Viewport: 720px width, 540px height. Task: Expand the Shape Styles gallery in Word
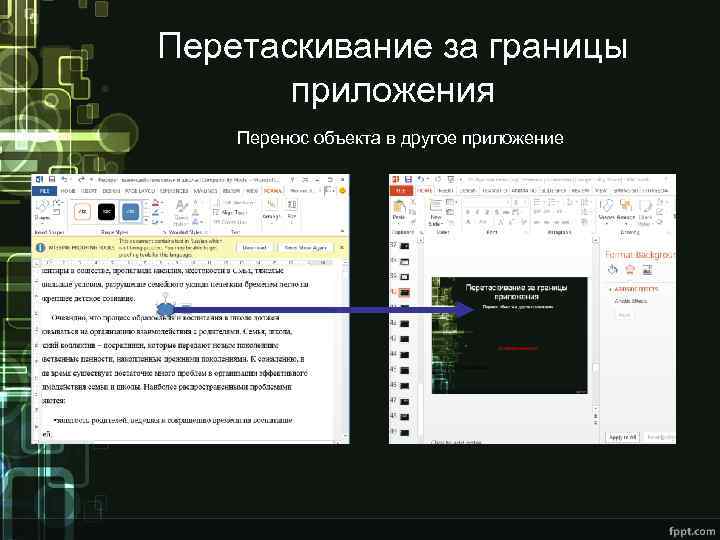tap(146, 221)
